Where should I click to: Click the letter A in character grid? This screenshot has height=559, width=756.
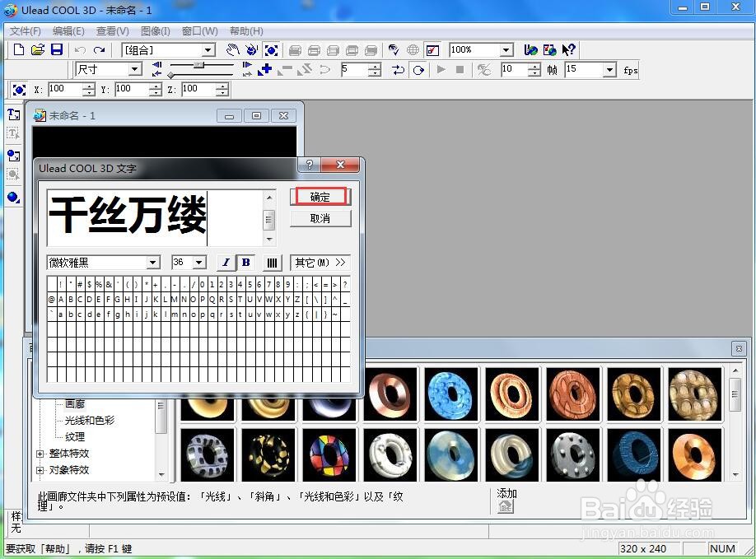coord(61,299)
